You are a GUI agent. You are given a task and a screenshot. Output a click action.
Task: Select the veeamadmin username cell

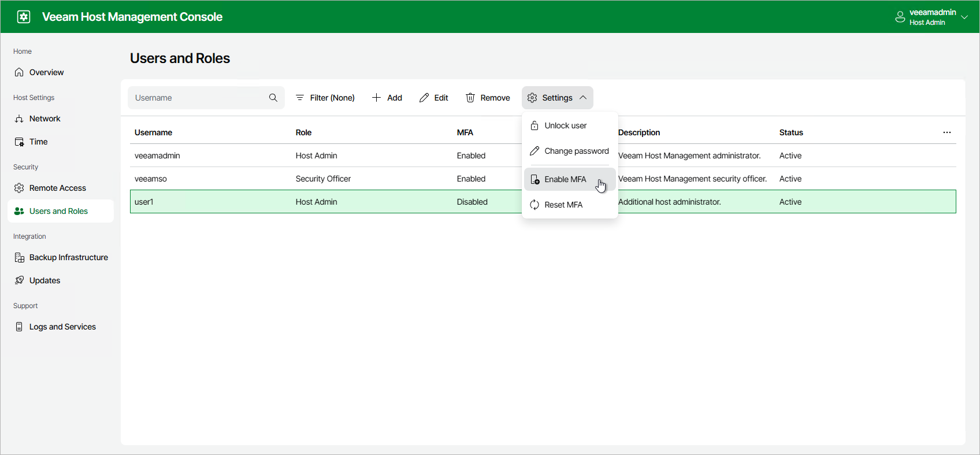157,156
